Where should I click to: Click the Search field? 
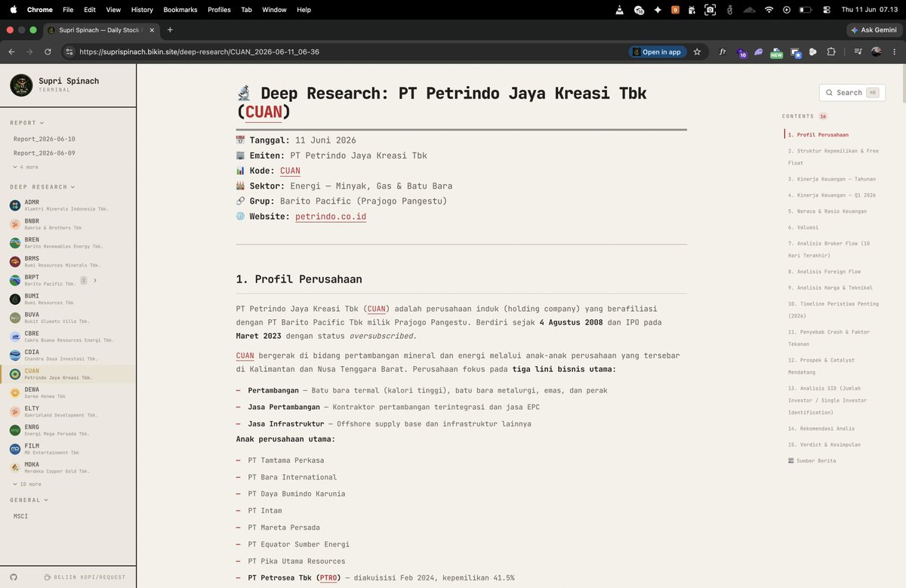point(852,93)
